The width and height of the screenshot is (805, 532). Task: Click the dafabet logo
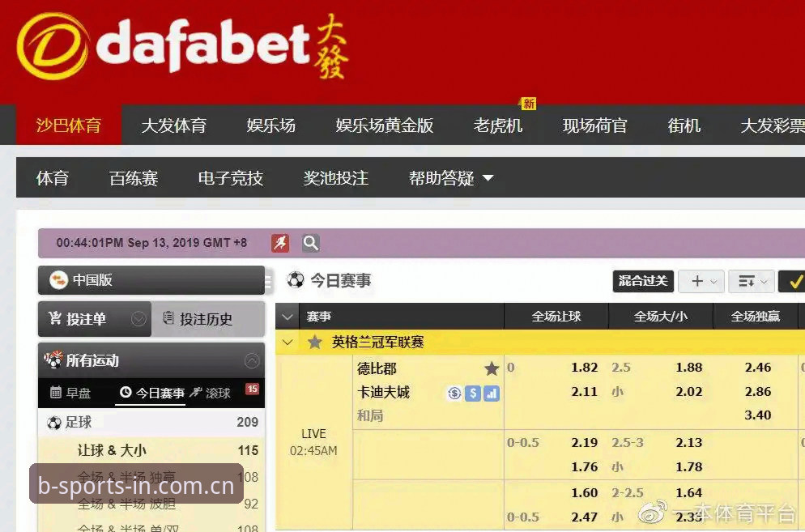coord(182,47)
